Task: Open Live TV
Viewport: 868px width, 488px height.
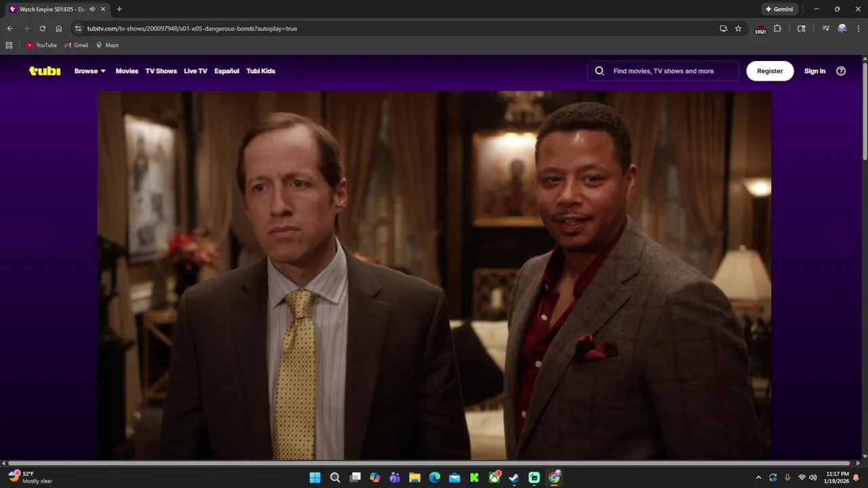Action: click(x=195, y=71)
